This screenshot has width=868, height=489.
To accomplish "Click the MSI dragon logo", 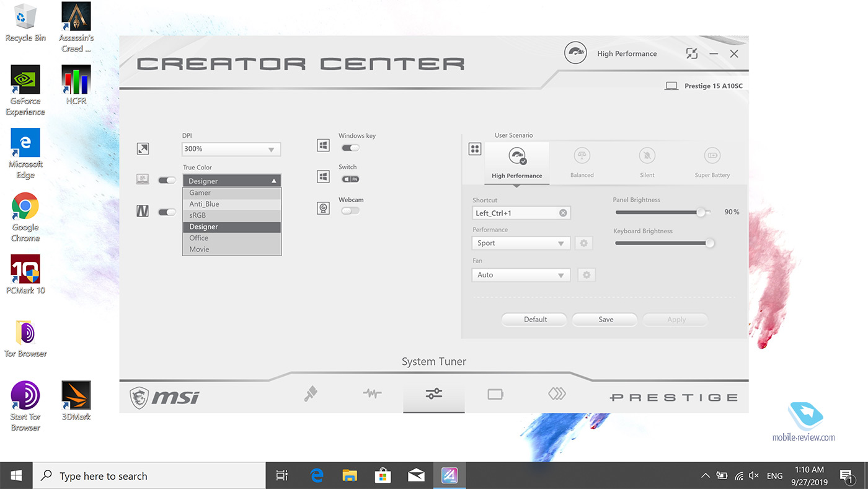I will [139, 397].
